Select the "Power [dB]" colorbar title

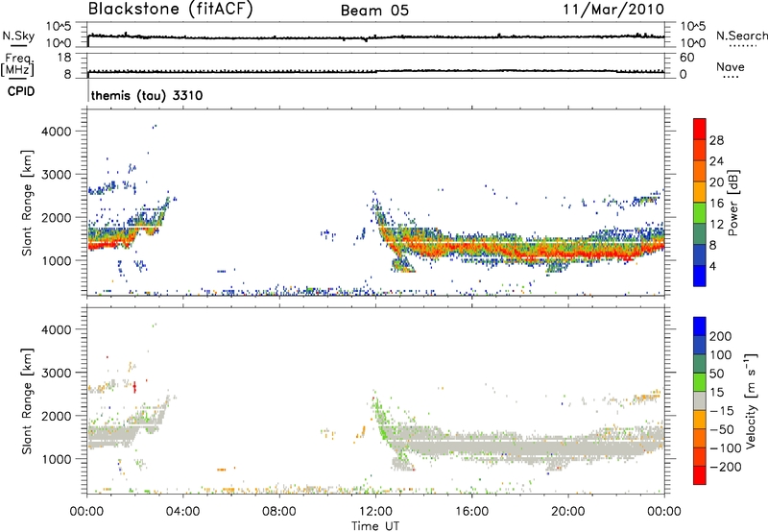pos(733,203)
